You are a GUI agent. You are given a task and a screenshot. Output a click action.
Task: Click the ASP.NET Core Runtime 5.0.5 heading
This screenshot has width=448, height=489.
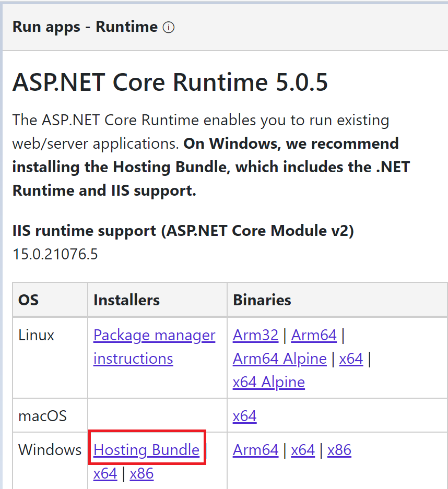[x=170, y=82]
